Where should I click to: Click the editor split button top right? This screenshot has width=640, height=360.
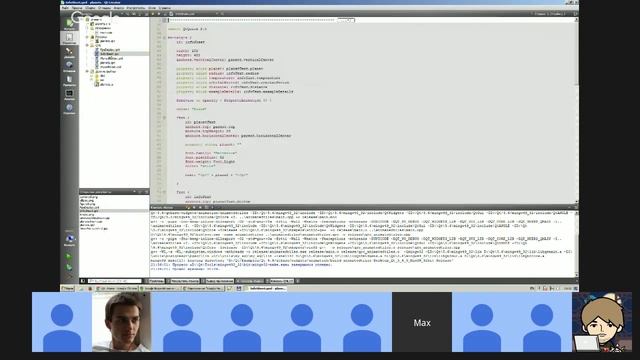[x=576, y=14]
